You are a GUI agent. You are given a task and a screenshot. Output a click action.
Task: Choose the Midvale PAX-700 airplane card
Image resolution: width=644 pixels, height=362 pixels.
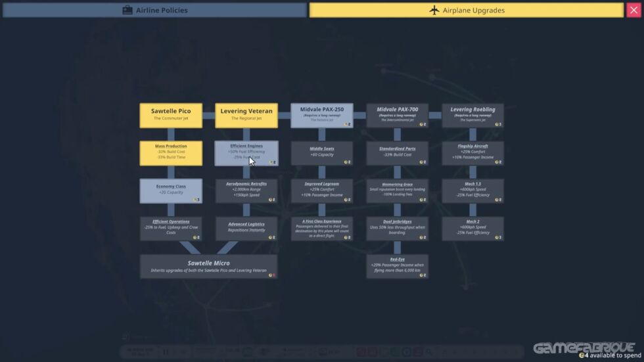[x=397, y=116]
